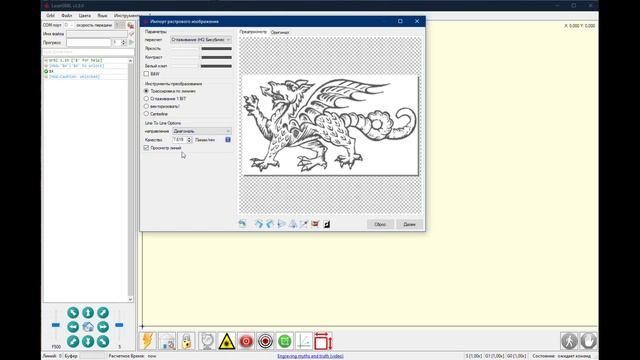The width and height of the screenshot is (640, 360).
Task: Click the padlock unlock icon
Action: [187, 341]
